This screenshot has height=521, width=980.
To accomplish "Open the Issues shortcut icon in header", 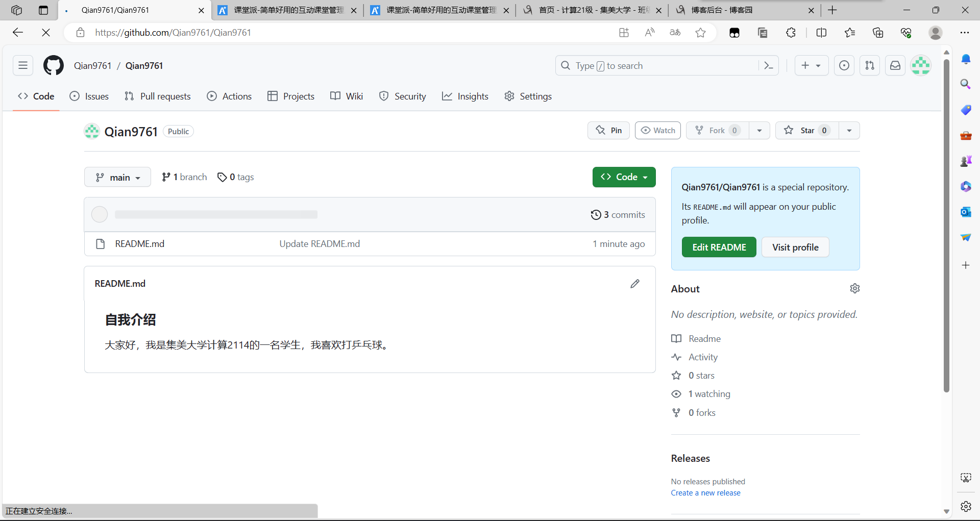I will (844, 65).
